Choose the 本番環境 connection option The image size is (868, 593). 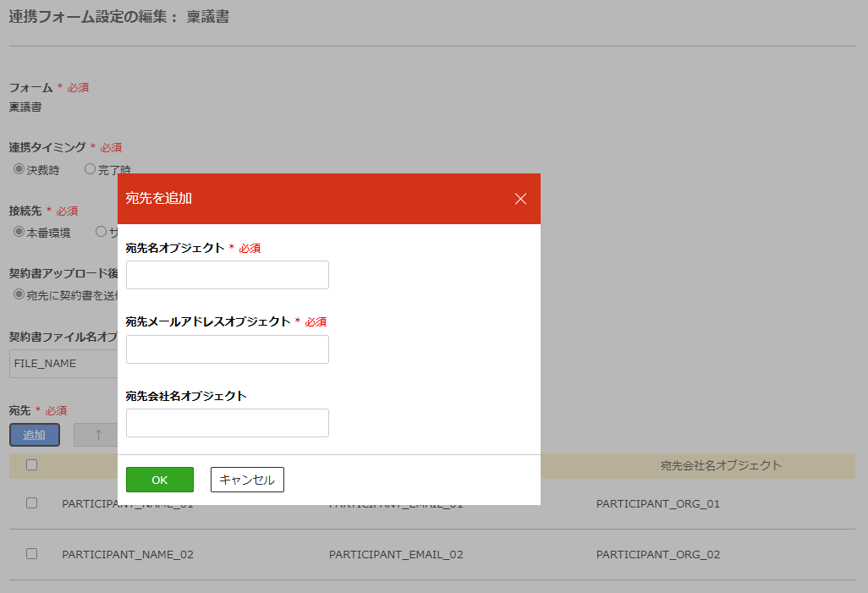pos(19,232)
